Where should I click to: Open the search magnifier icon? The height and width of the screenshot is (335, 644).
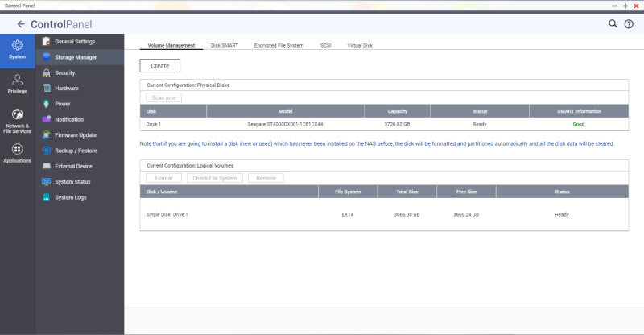pos(613,24)
